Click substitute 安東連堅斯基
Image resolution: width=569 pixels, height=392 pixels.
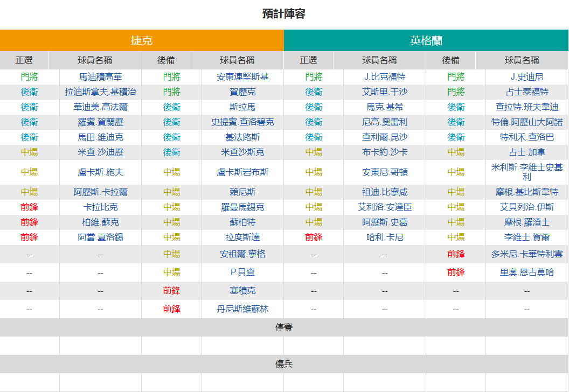243,77
